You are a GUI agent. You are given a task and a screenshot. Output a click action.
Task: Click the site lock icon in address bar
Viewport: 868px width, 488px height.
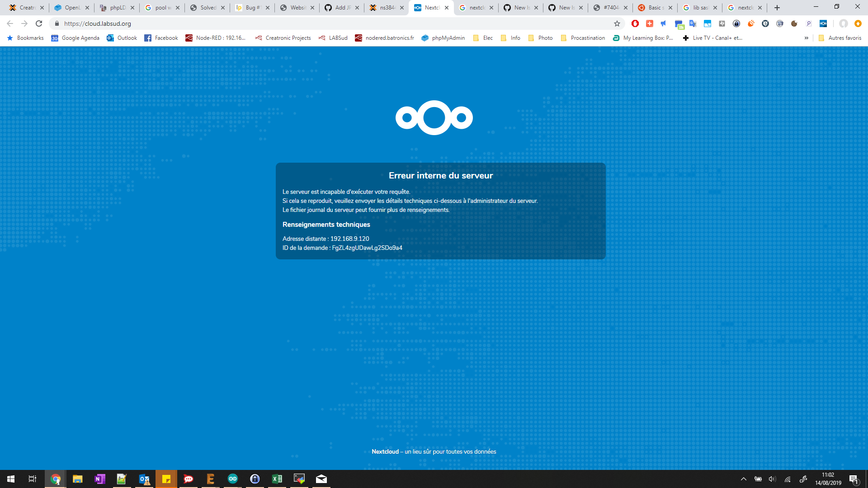point(57,23)
